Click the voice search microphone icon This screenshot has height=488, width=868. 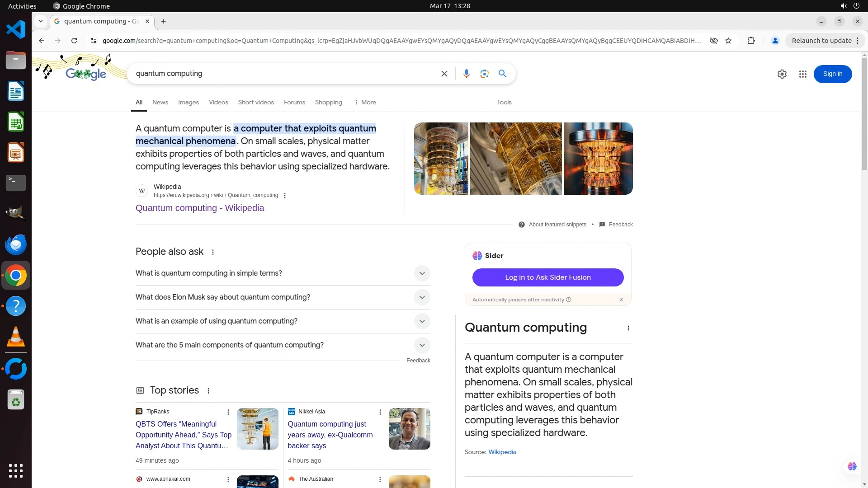[466, 74]
